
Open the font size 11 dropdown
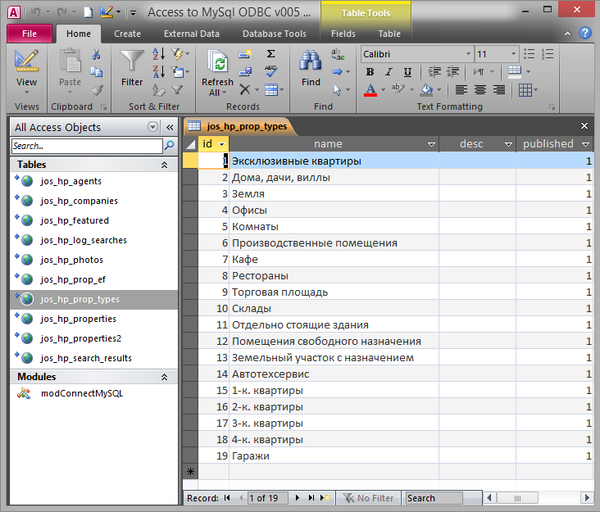[x=514, y=54]
